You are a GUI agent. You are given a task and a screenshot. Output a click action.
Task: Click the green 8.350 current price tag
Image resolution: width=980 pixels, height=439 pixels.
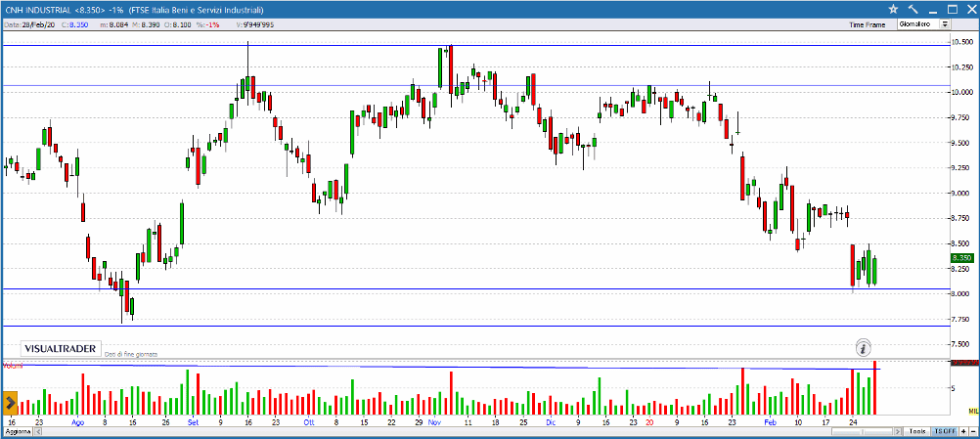(x=961, y=258)
